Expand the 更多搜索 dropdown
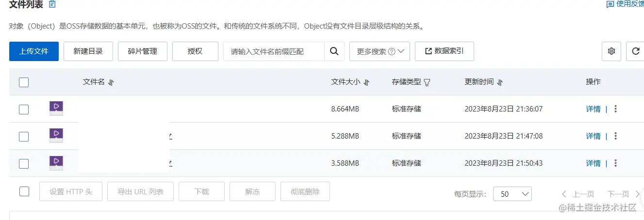 click(380, 51)
